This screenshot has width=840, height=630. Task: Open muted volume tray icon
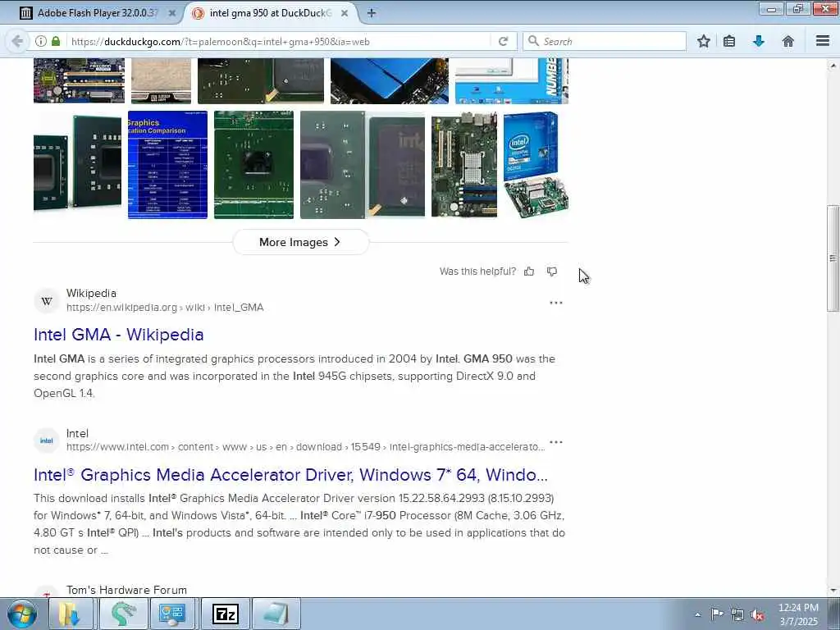point(757,614)
